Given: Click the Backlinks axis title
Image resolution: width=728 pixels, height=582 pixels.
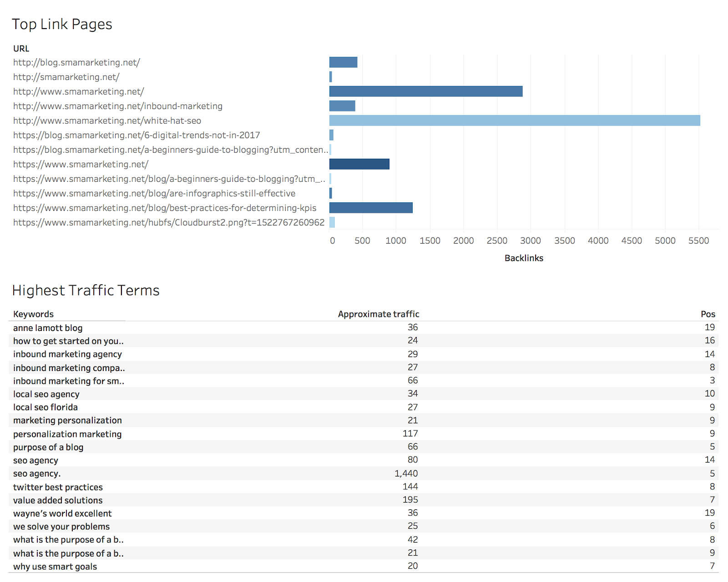Looking at the screenshot, I should 524,258.
